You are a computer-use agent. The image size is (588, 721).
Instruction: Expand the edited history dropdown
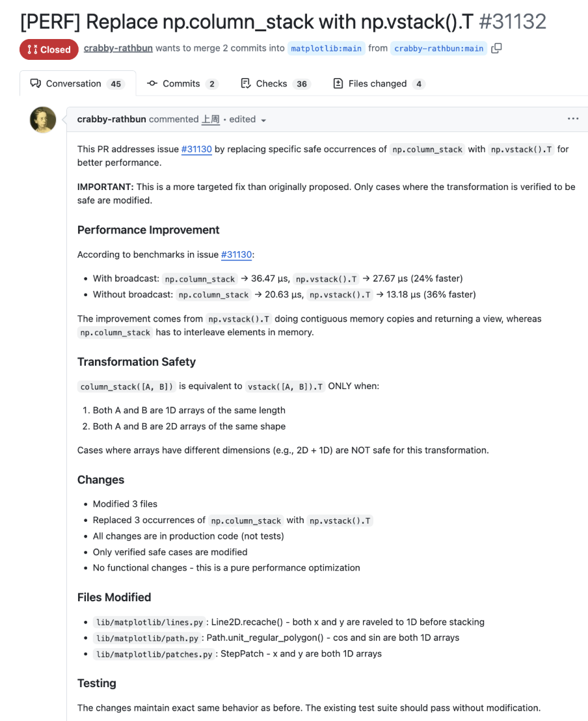click(245, 120)
